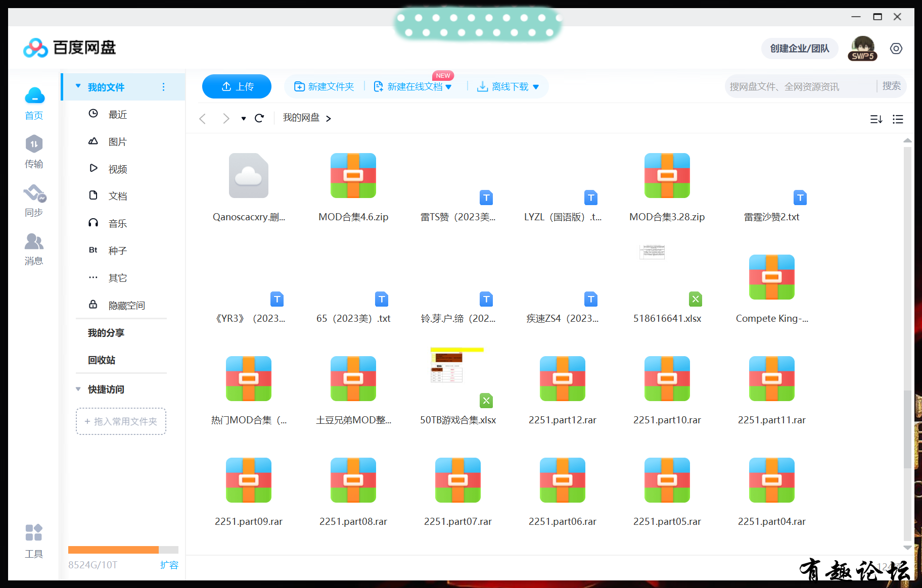Select the 2251.part07.rar archive icon
The image size is (922, 588).
pos(458,480)
